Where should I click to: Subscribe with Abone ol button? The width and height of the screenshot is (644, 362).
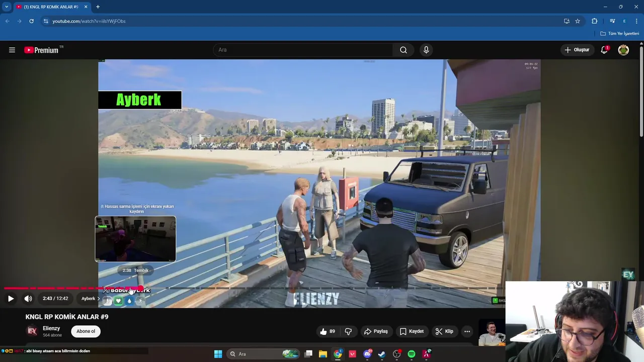coord(86,331)
